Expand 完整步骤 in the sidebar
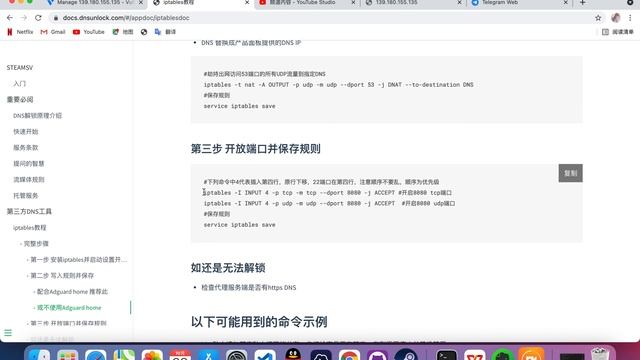 [x=36, y=244]
